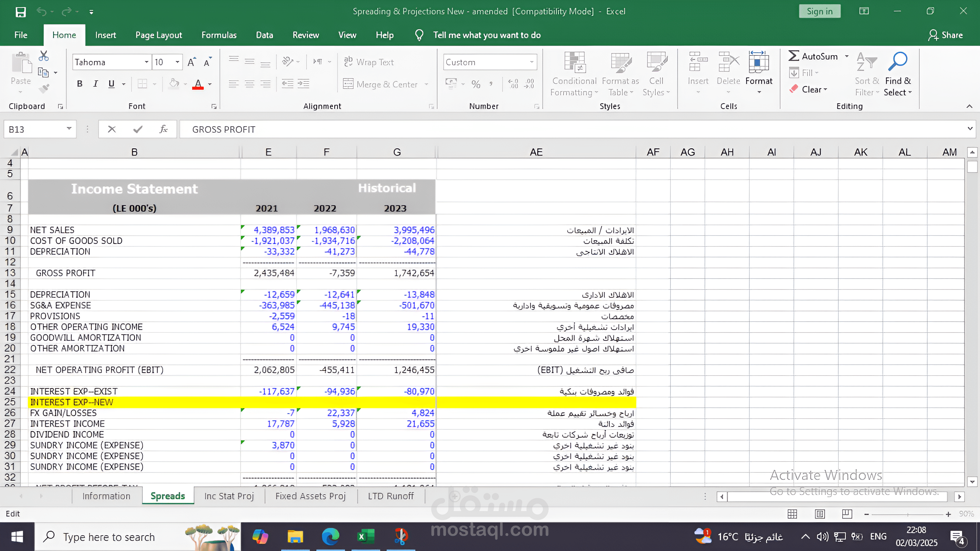Click the zoom out minus button

[x=866, y=514]
